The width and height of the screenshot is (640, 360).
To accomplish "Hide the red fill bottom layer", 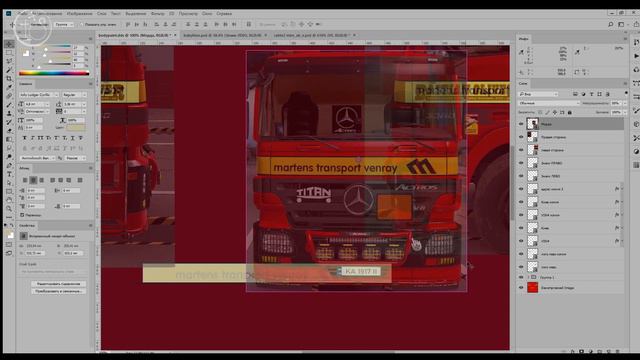I will tap(521, 287).
